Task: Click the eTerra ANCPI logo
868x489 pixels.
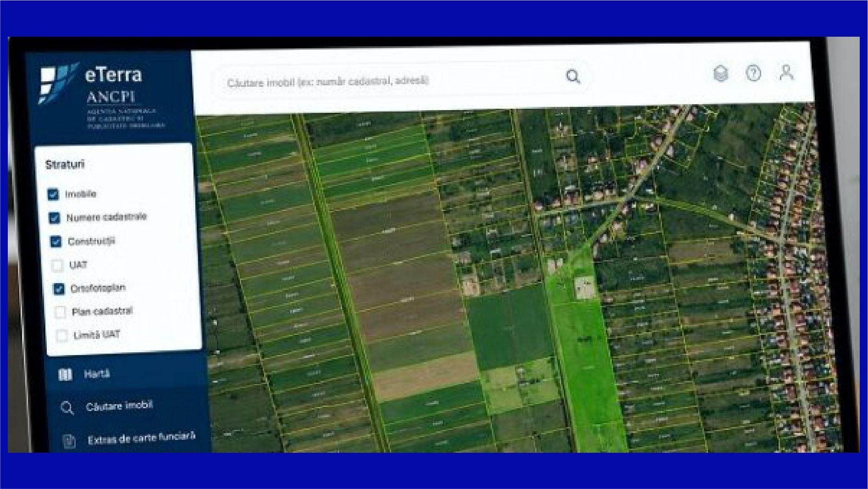Action: click(102, 96)
